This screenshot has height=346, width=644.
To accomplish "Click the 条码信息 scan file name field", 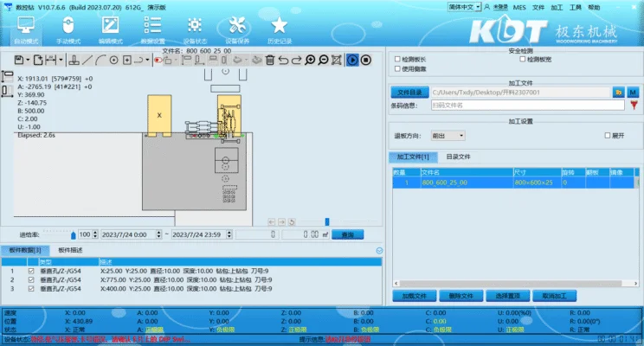I will [526, 106].
